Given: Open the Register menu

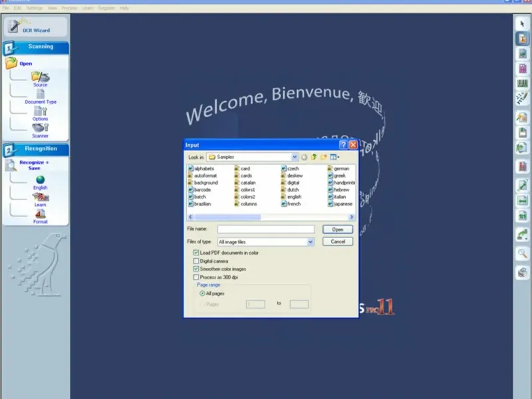Looking at the screenshot, I should [x=106, y=8].
